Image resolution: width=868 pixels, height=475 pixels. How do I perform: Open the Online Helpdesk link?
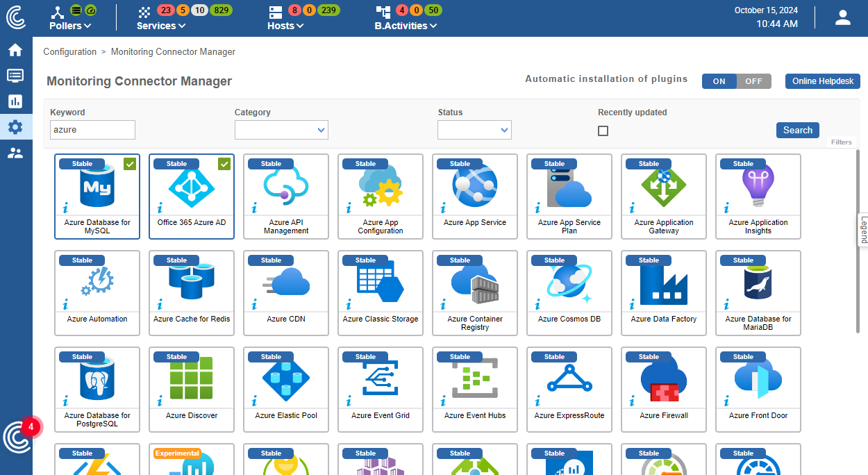click(x=822, y=81)
